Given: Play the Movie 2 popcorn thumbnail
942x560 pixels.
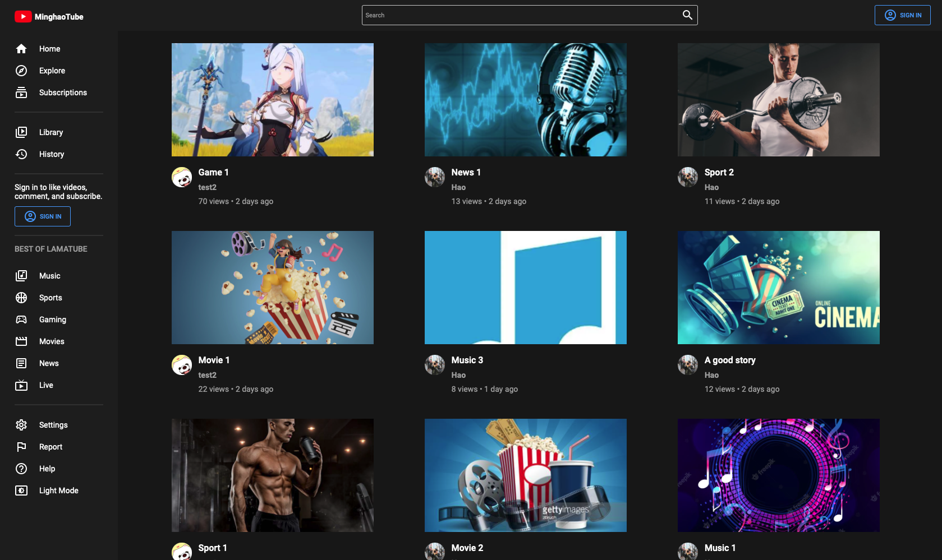Looking at the screenshot, I should coord(526,475).
